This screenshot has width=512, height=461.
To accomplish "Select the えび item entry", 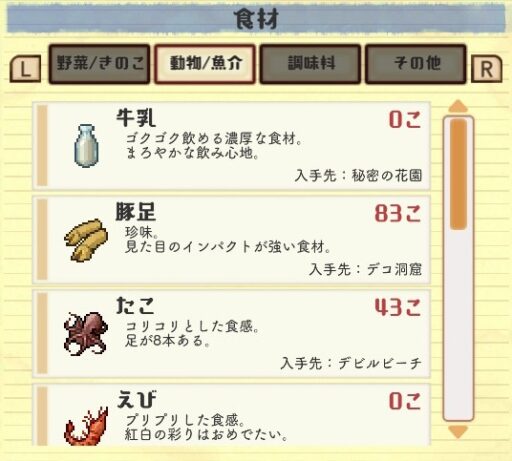I will point(231,415).
